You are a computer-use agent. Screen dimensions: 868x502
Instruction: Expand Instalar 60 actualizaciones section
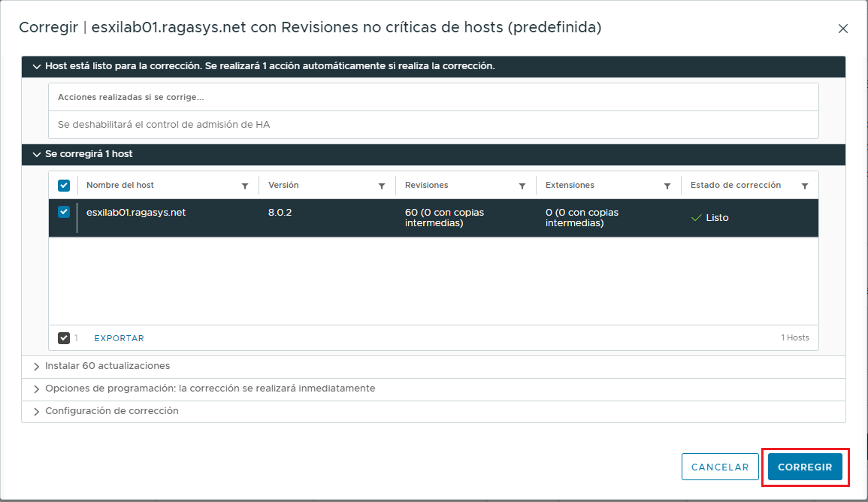[36, 366]
